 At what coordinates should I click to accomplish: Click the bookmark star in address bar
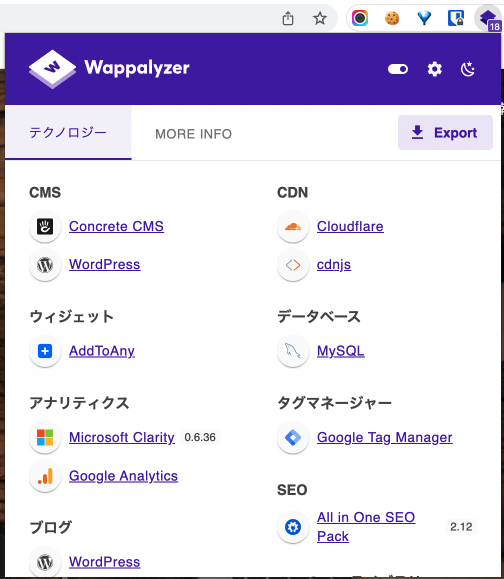320,18
